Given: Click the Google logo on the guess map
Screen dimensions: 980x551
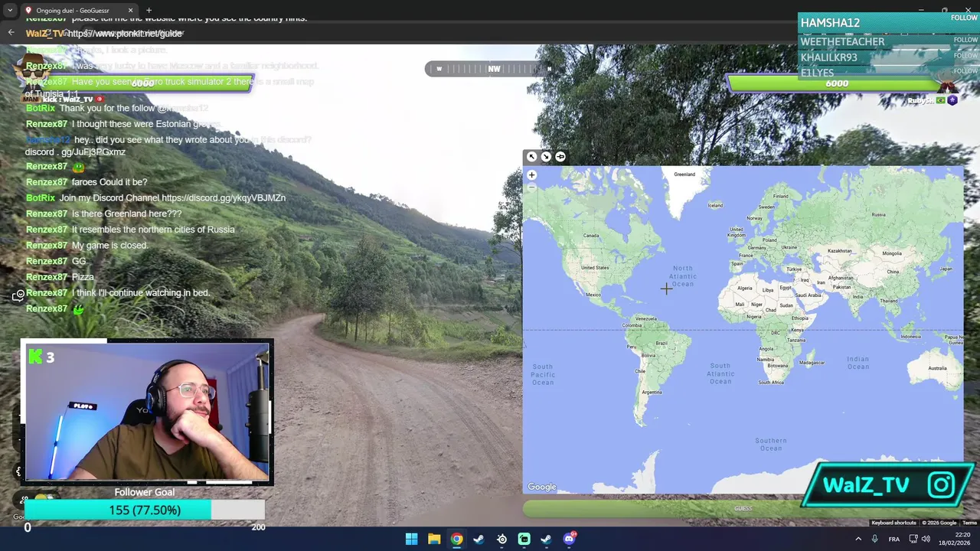Looking at the screenshot, I should coord(542,487).
